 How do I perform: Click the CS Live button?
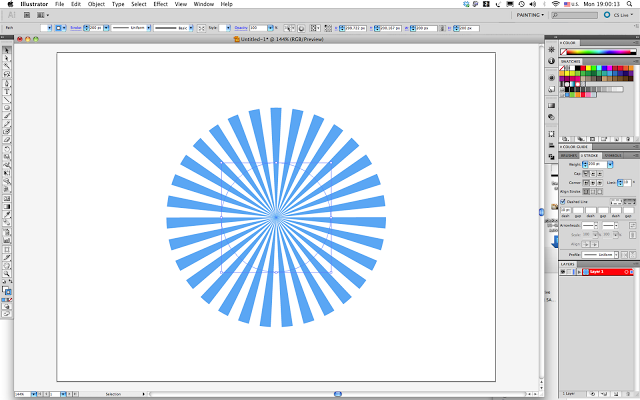coord(618,15)
